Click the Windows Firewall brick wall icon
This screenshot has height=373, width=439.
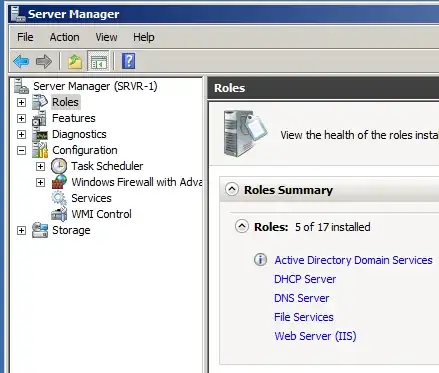pyautogui.click(x=59, y=182)
